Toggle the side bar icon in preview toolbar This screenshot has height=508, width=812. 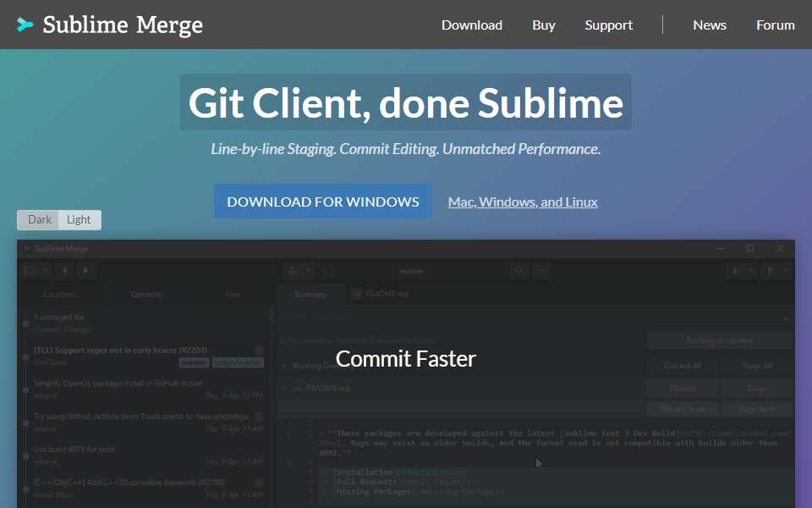tap(30, 271)
